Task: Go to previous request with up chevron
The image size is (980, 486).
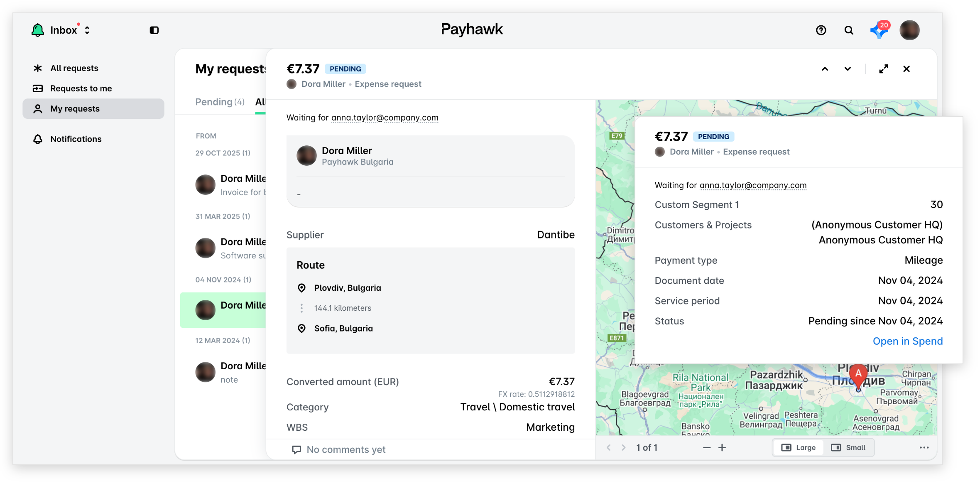Action: pos(825,69)
